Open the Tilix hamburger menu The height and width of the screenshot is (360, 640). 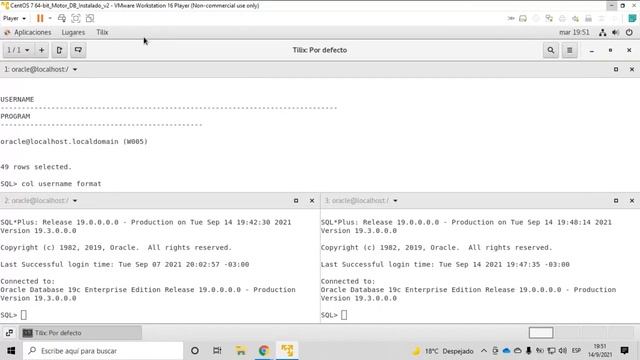tap(569, 50)
